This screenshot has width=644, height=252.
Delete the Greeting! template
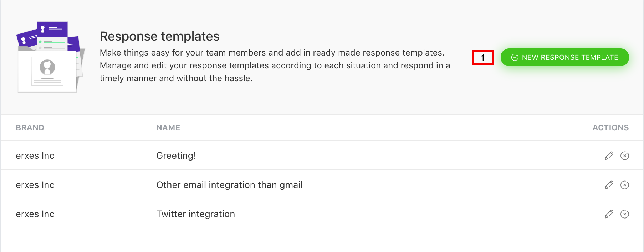[x=625, y=156]
